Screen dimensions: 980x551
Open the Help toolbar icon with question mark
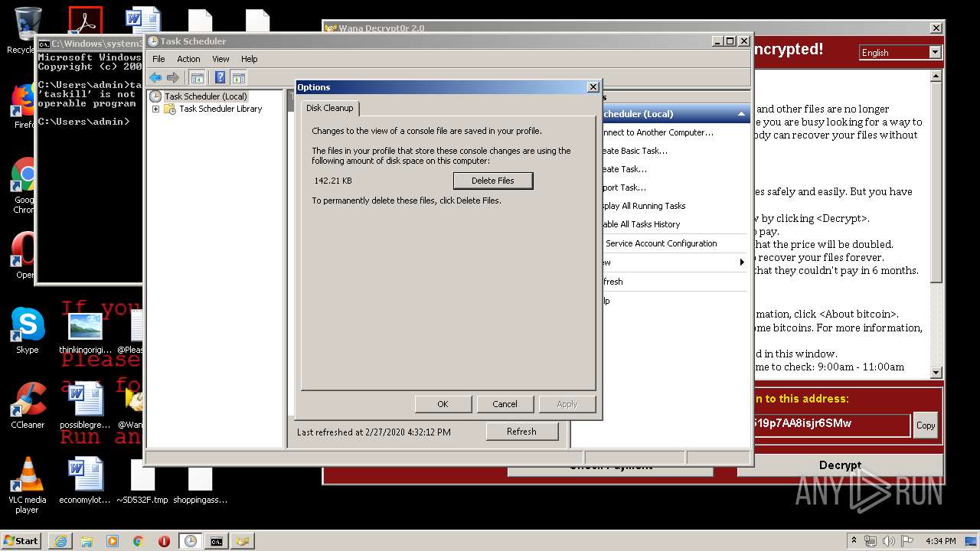[220, 77]
